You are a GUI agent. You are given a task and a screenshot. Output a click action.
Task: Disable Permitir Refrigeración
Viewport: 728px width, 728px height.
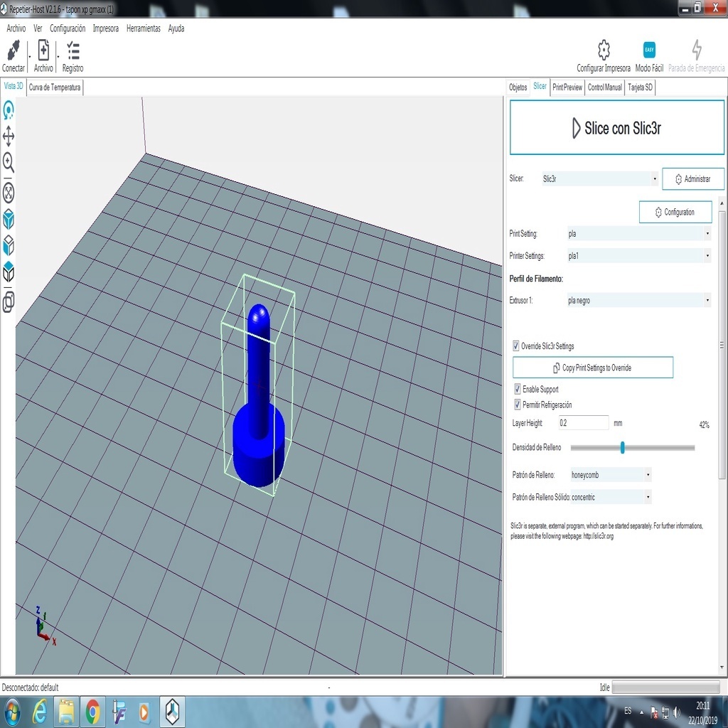pos(518,404)
